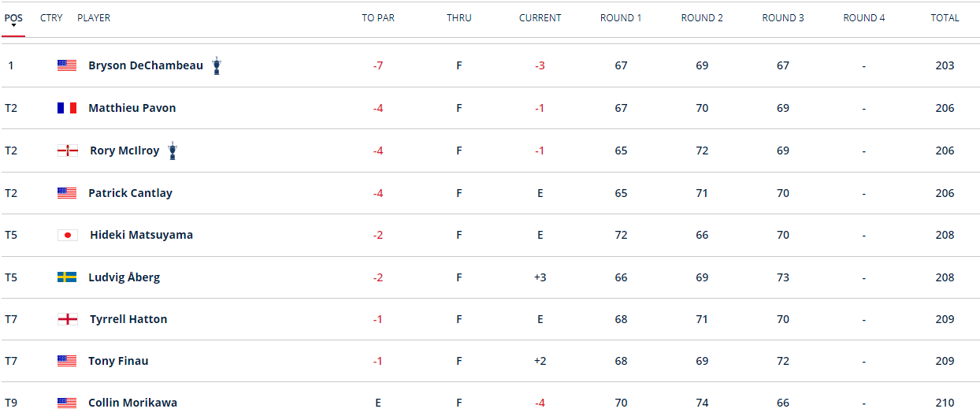This screenshot has width=980, height=420.
Task: Click the TOTAL column header
Action: [945, 18]
